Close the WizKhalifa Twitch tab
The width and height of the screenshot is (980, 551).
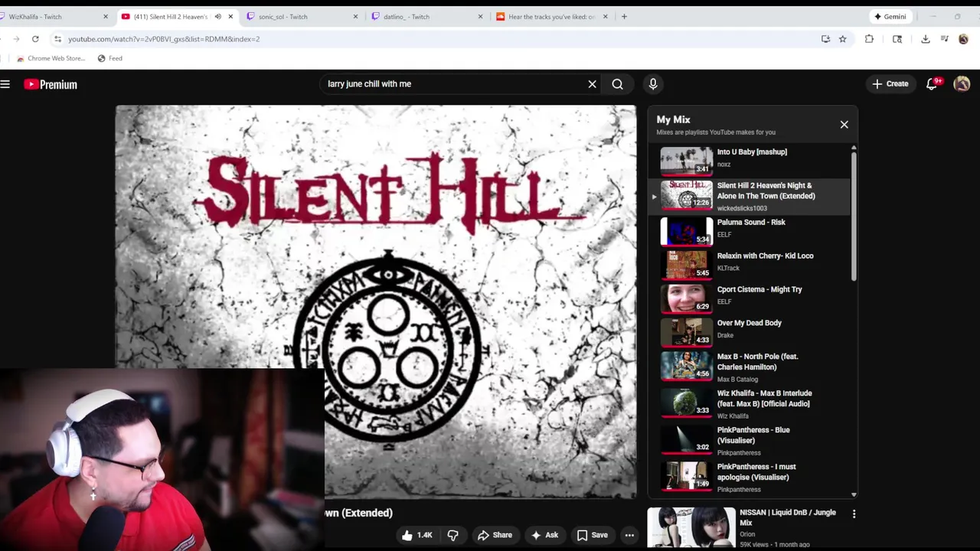[x=106, y=16]
